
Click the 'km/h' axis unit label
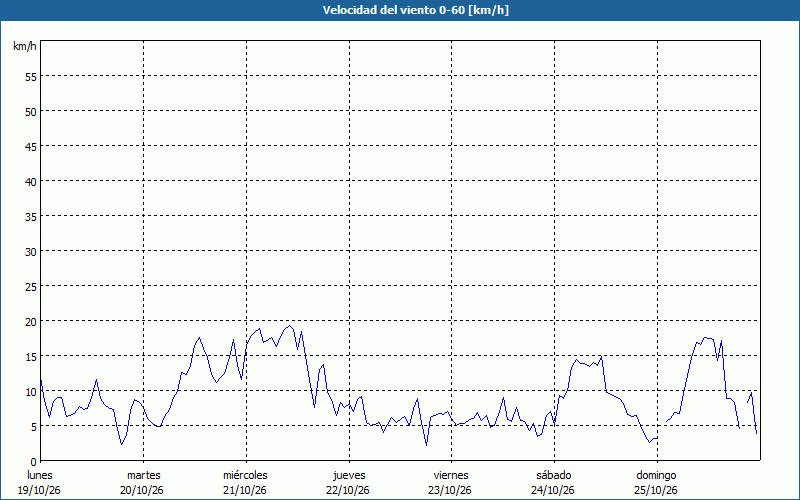pyautogui.click(x=24, y=46)
